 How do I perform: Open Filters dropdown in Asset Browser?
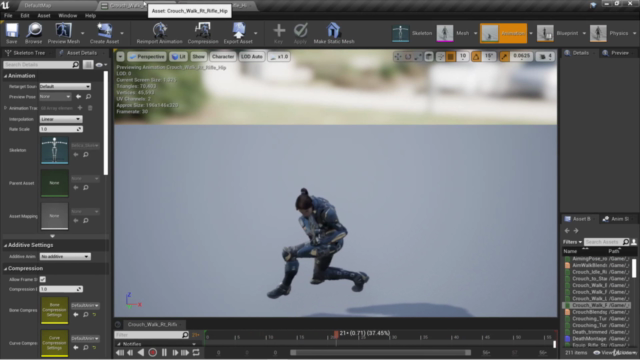tap(572, 242)
